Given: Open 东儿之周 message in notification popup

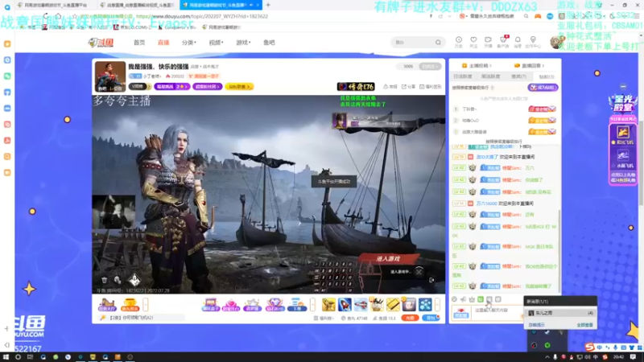Looking at the screenshot, I should click(x=560, y=313).
